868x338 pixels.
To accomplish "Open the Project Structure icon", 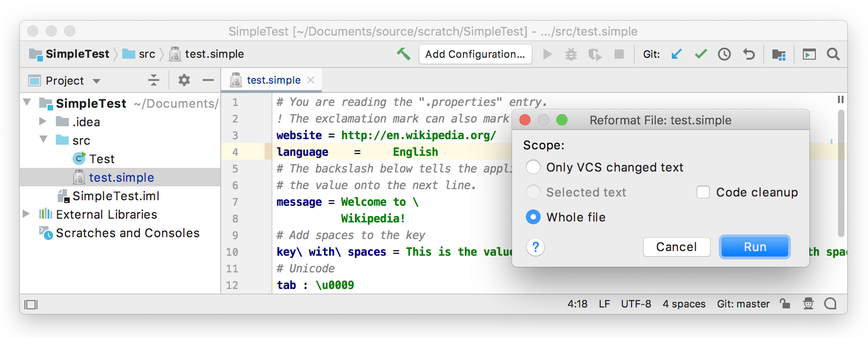I will (779, 55).
